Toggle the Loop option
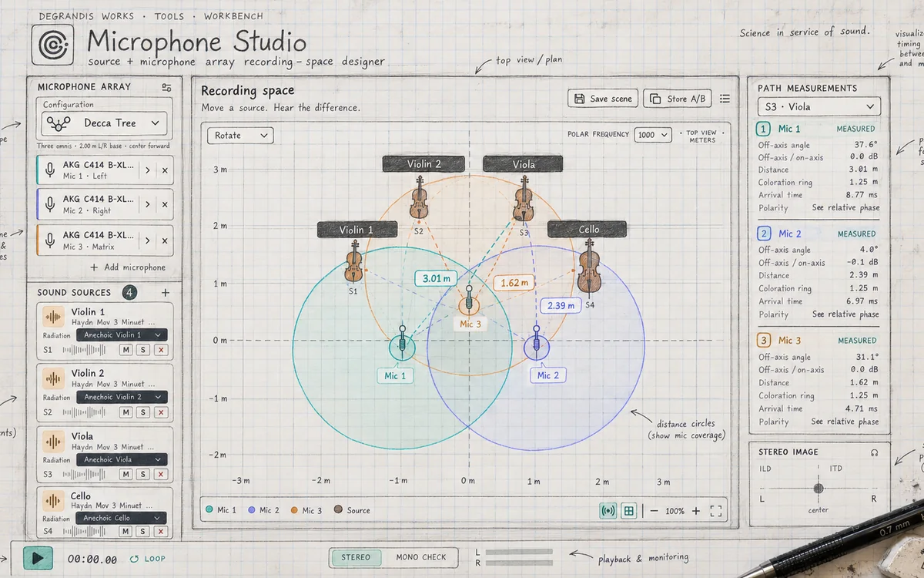 click(x=147, y=559)
